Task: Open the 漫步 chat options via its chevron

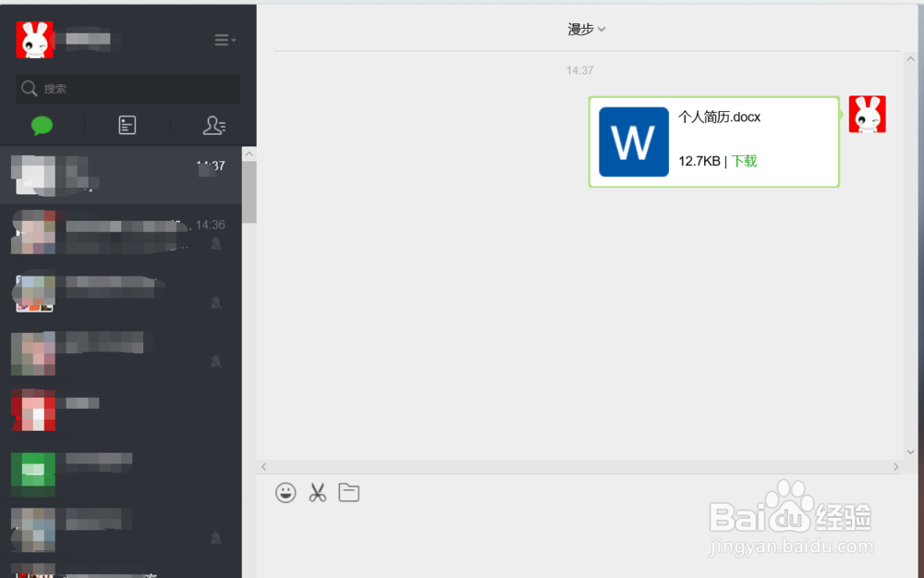Action: (602, 29)
